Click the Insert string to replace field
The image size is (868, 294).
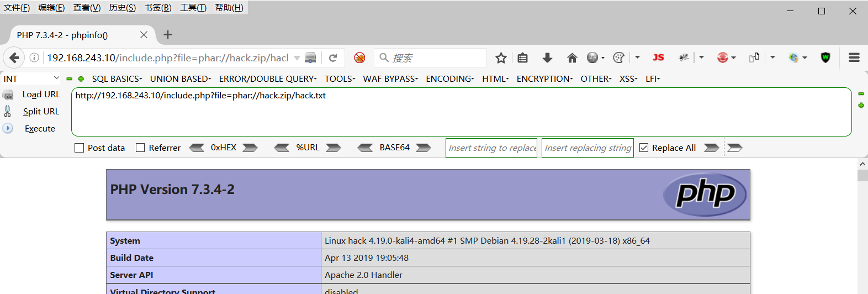491,148
